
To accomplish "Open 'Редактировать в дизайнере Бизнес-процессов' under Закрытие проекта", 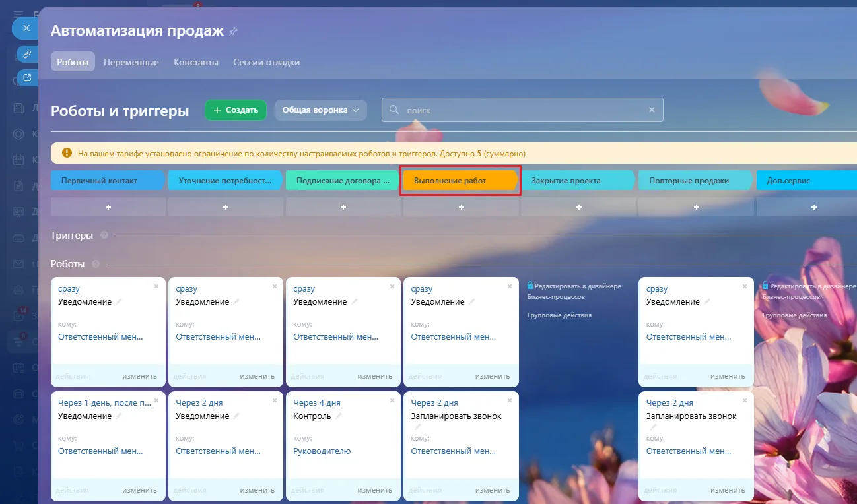I will tap(574, 292).
